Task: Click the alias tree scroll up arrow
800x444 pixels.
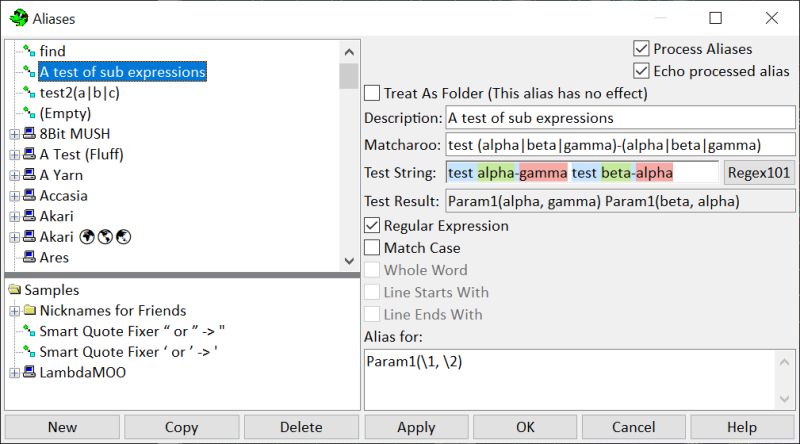Action: tap(349, 52)
